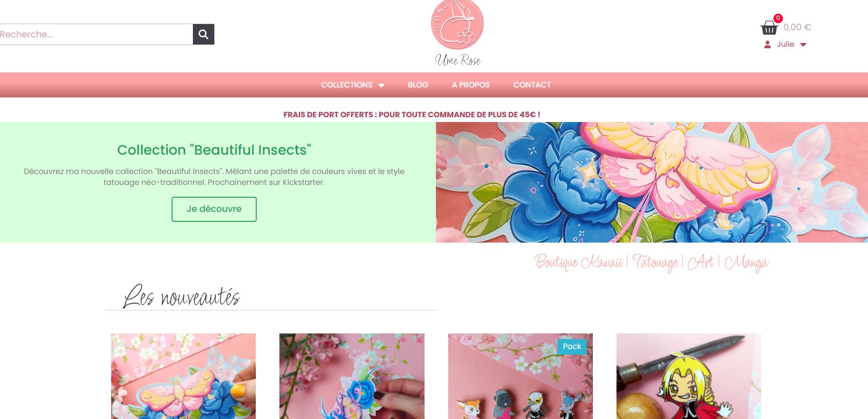
Task: Click the Ume Rose logo
Action: point(457,33)
